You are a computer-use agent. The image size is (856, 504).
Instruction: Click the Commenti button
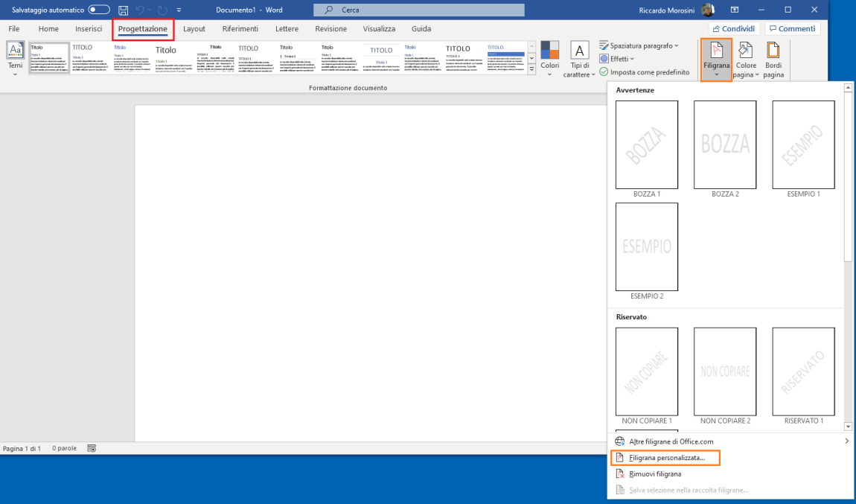[x=792, y=28]
